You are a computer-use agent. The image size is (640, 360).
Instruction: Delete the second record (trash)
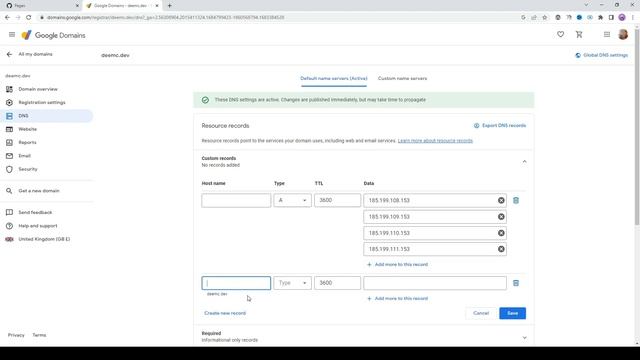point(516,283)
